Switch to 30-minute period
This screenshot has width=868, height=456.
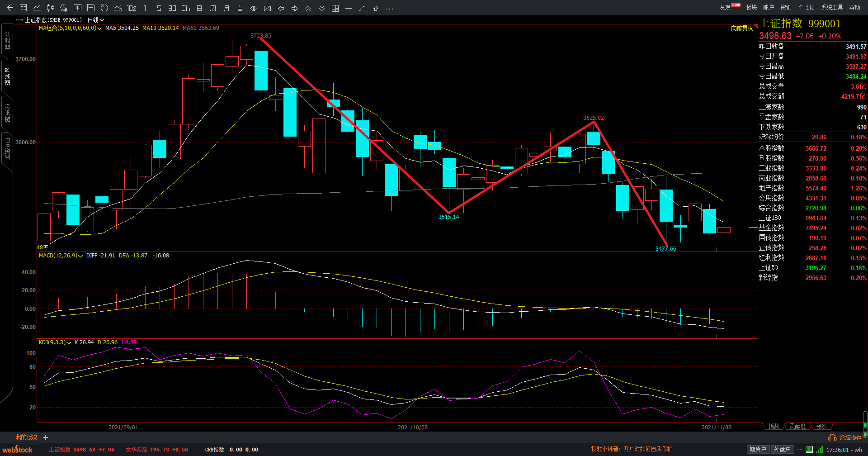coord(172,8)
